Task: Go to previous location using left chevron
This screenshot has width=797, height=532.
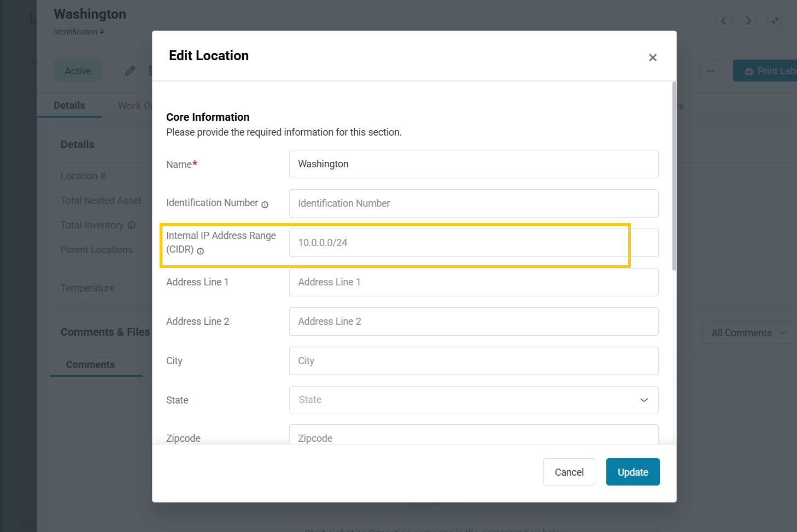Action: [x=724, y=21]
